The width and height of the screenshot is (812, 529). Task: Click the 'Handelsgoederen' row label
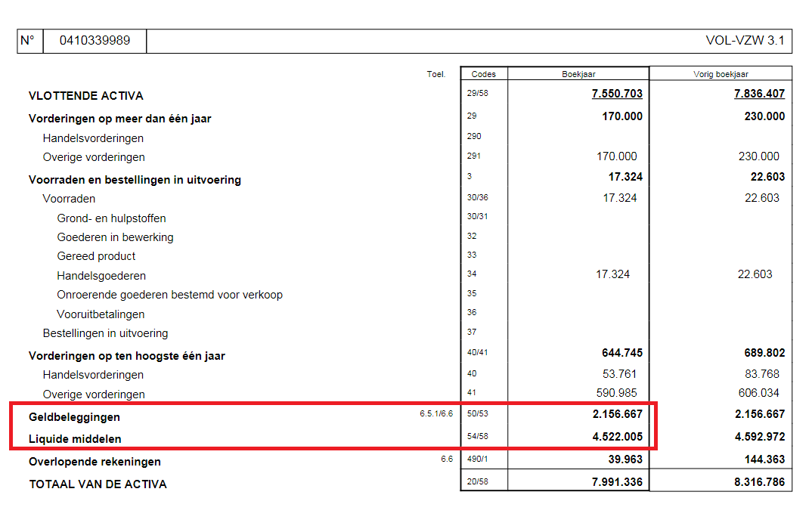101,276
